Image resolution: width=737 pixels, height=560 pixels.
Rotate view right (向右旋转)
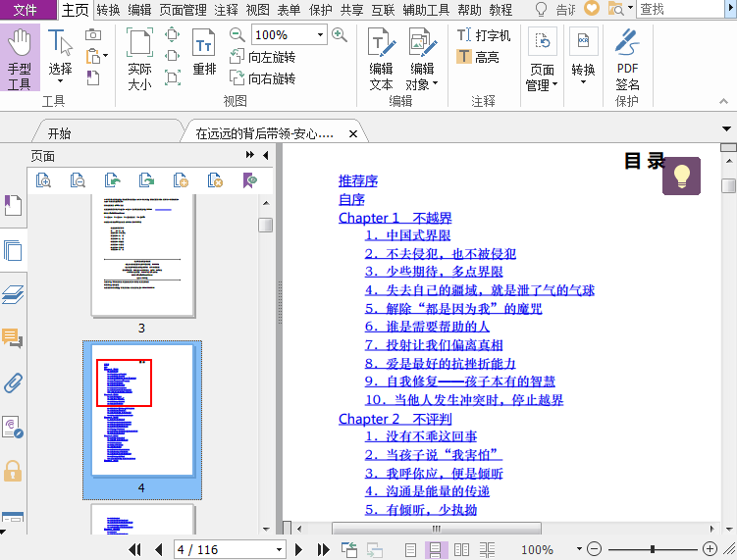point(263,78)
